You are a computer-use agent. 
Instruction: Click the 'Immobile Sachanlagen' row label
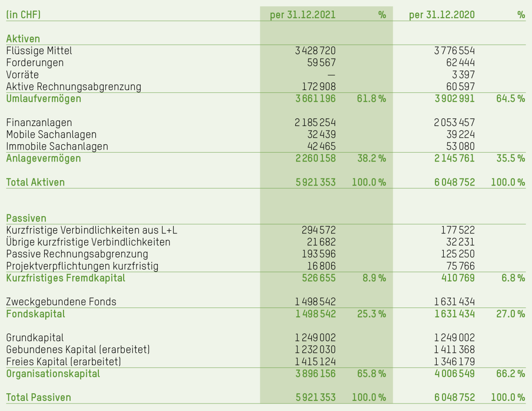57,146
